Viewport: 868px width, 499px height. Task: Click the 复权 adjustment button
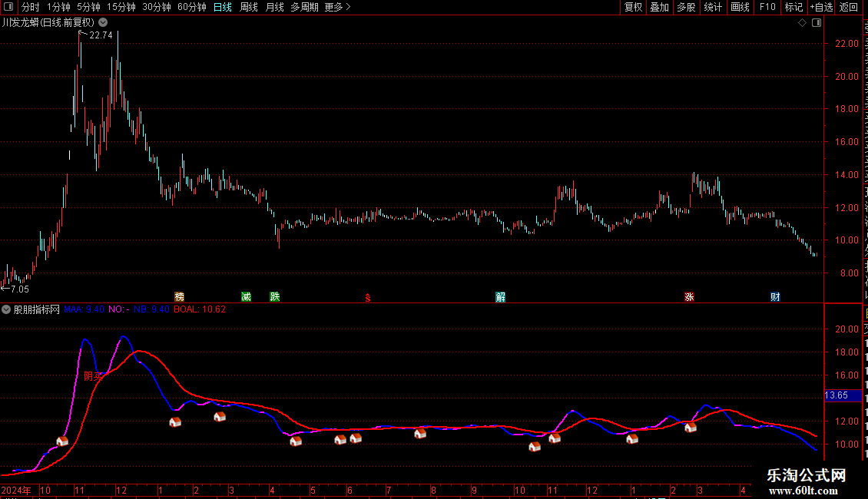pyautogui.click(x=633, y=7)
